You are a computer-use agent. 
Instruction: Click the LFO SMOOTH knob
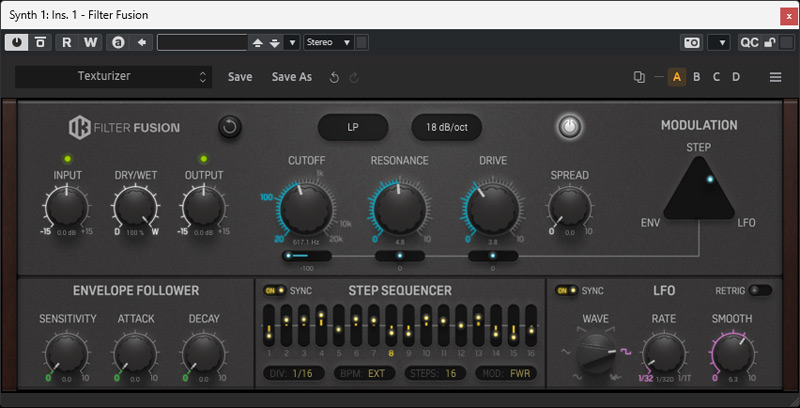pyautogui.click(x=732, y=353)
